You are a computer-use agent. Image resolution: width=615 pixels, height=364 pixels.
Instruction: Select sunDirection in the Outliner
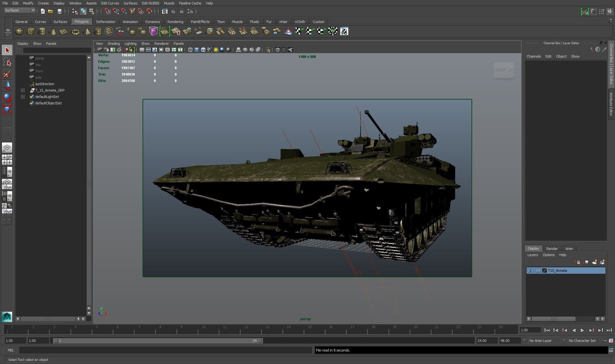pos(45,84)
